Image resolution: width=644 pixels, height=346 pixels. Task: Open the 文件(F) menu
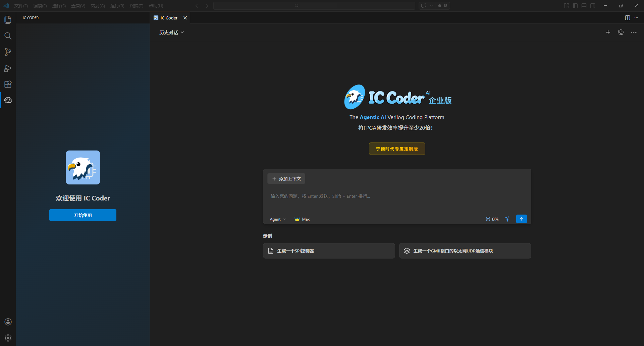pyautogui.click(x=21, y=6)
